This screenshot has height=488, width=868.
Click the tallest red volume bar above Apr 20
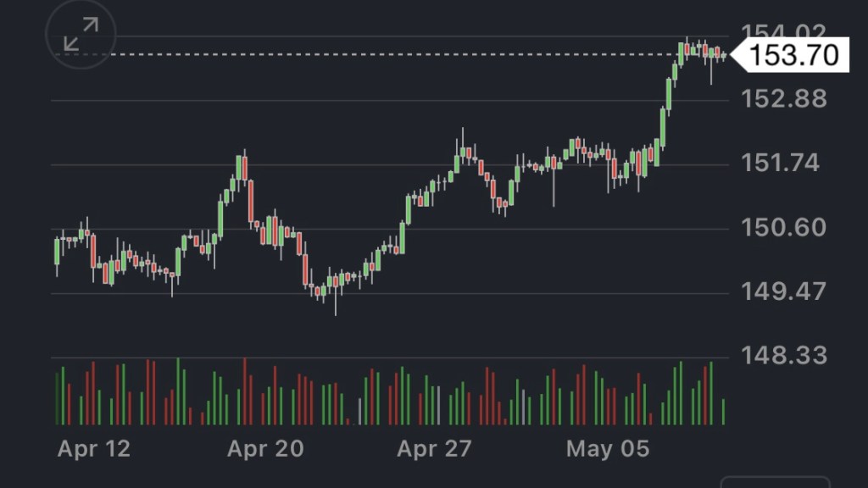click(245, 391)
